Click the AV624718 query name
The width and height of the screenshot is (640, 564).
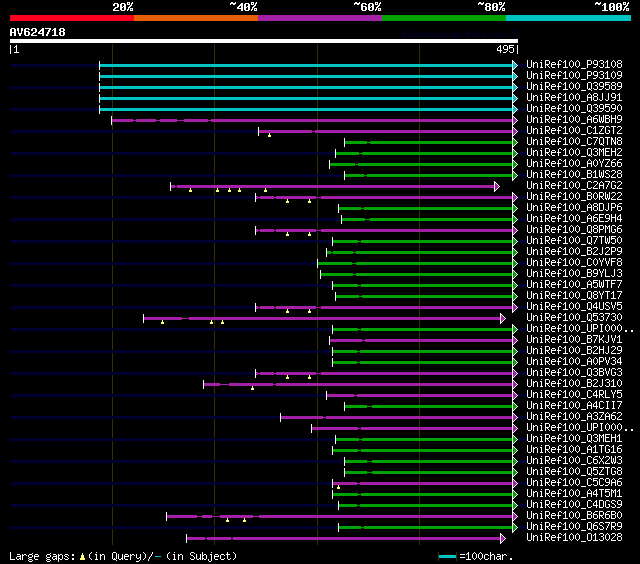(38, 32)
